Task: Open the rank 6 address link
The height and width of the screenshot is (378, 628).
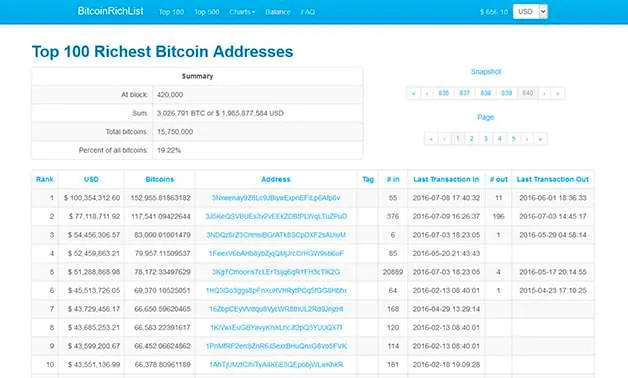Action: 276,290
